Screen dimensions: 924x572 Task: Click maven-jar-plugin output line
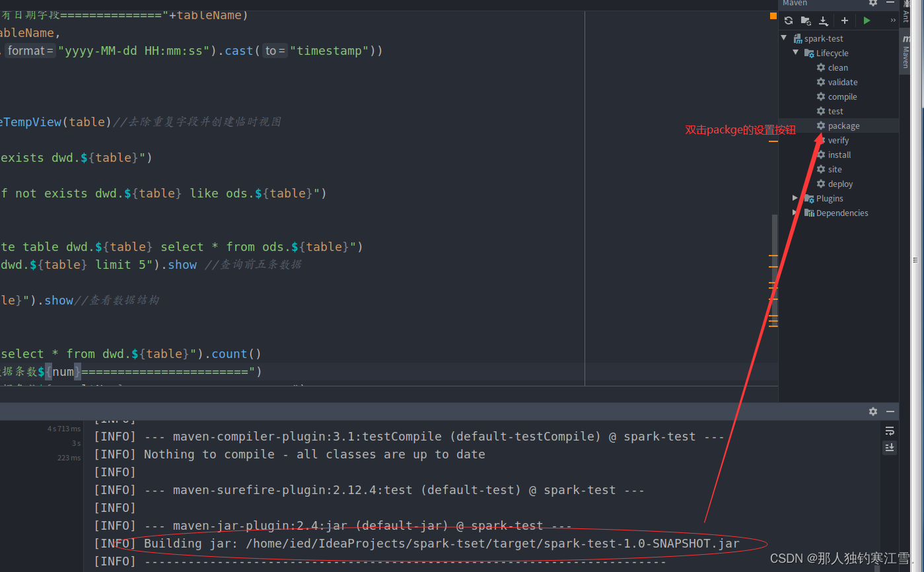(x=333, y=526)
